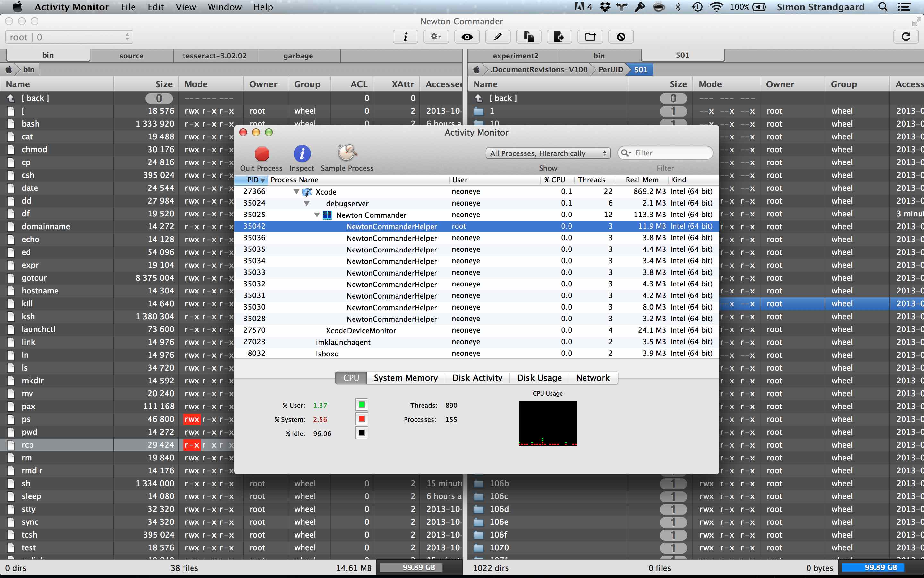Collapse the Newton Commander process triangle

tap(317, 215)
